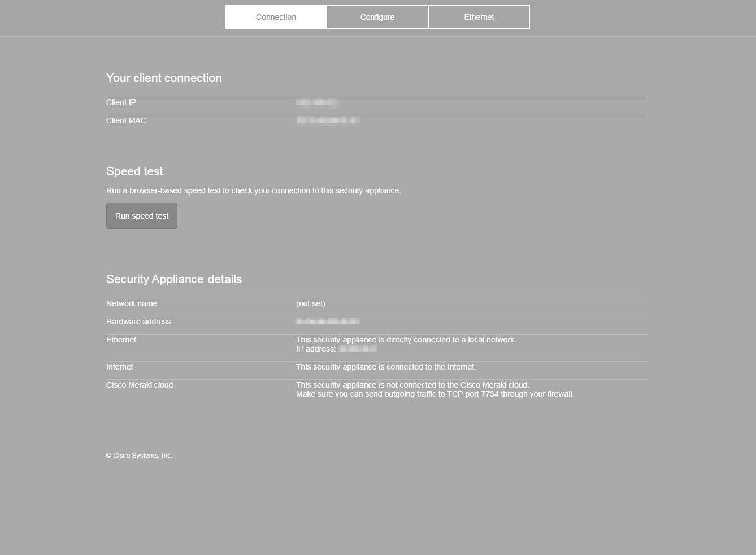The width and height of the screenshot is (756, 555).
Task: Click the Client IP label
Action: click(x=121, y=102)
